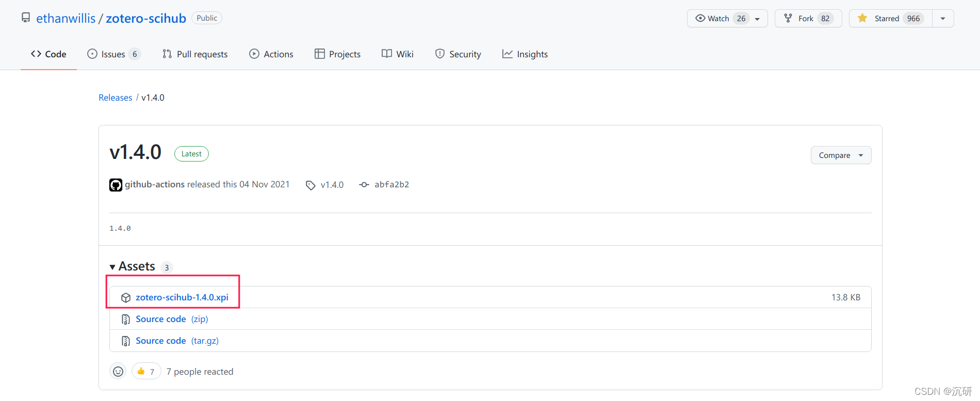The image size is (980, 401).
Task: Click the repository icon beside ethanwillis
Action: pos(26,18)
